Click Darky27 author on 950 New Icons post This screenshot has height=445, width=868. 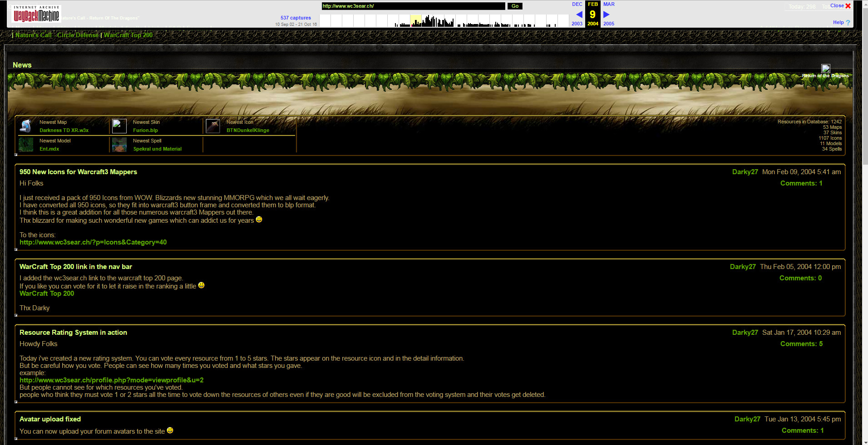pos(745,172)
